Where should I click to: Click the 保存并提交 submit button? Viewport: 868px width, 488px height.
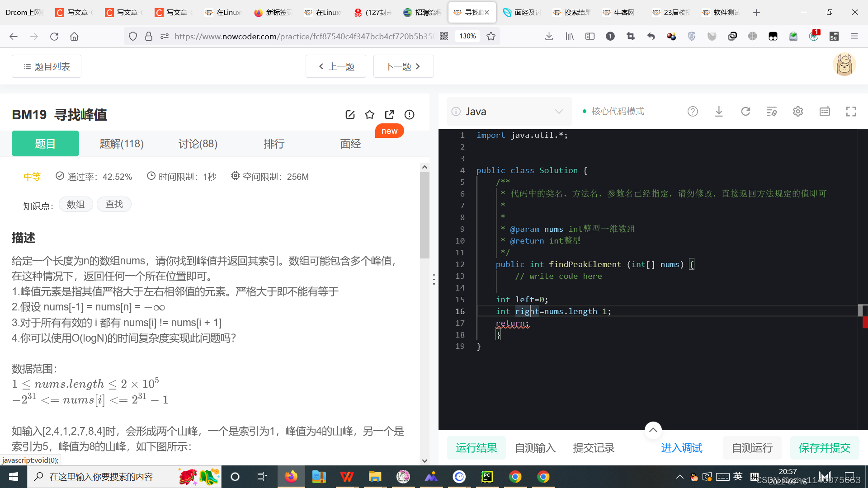click(825, 448)
